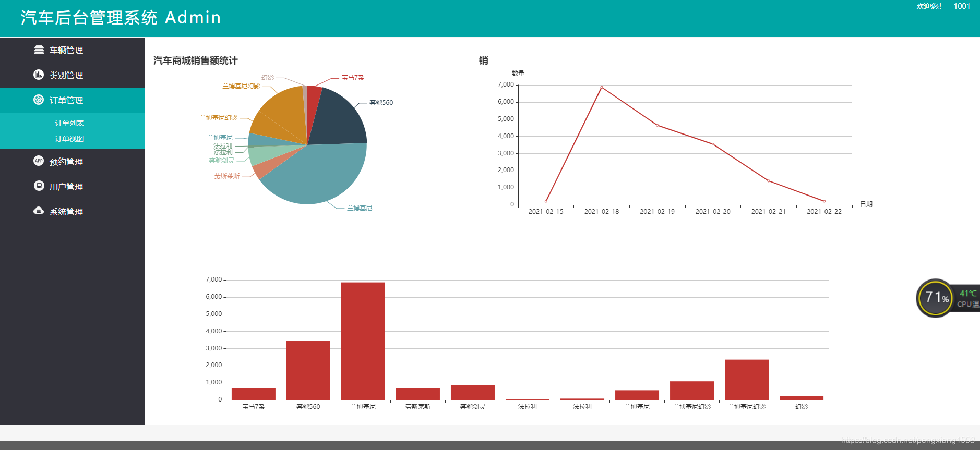Select the 幻影 bar at chart end
This screenshot has width=980, height=450.
point(802,398)
